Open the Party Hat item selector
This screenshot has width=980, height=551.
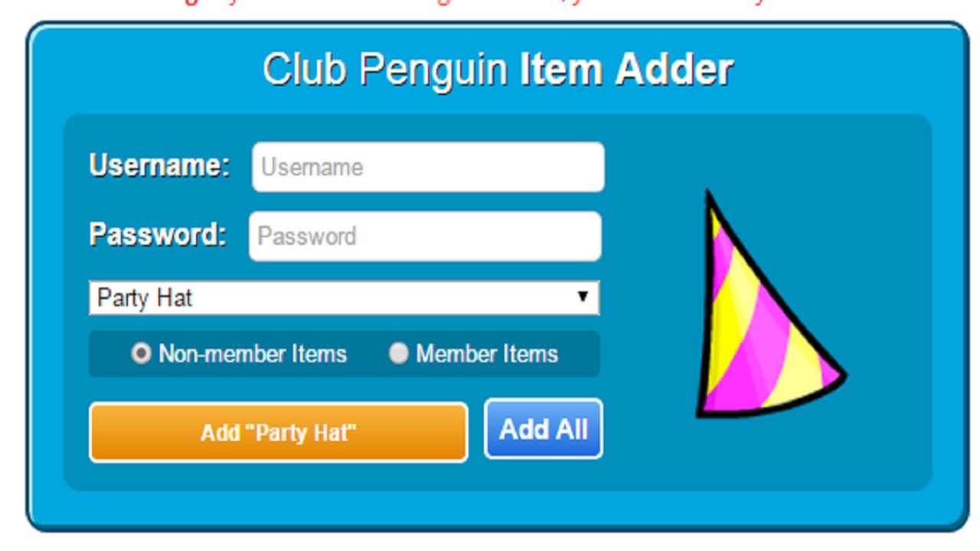click(344, 298)
